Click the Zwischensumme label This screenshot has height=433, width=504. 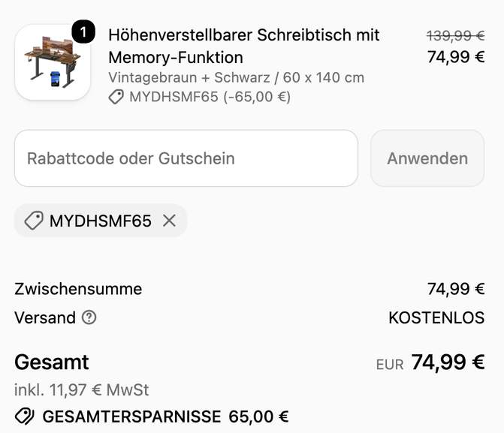point(78,289)
